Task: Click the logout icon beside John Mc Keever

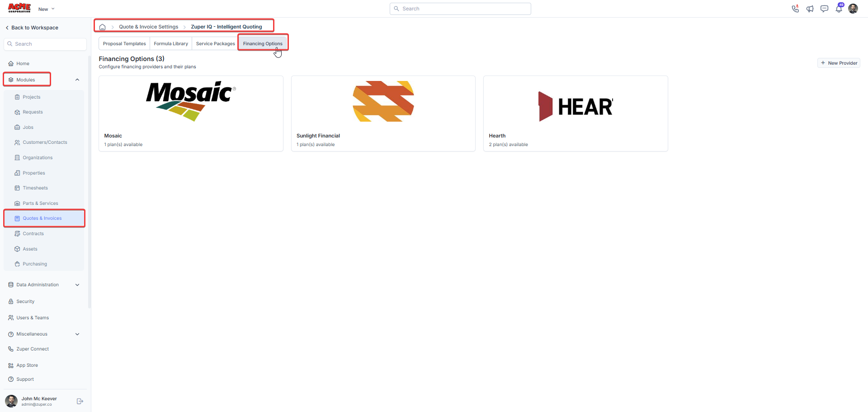Action: (x=80, y=401)
